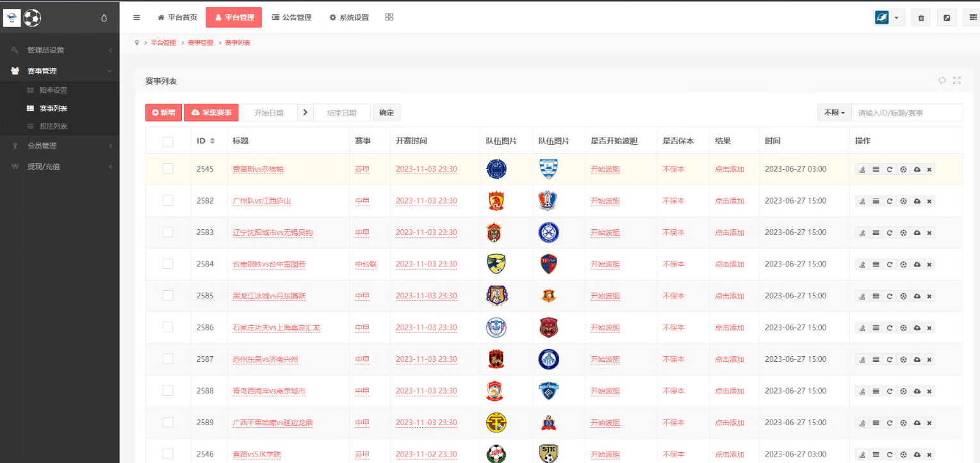
Task: Click the trash icon in top bar
Action: tap(921, 18)
